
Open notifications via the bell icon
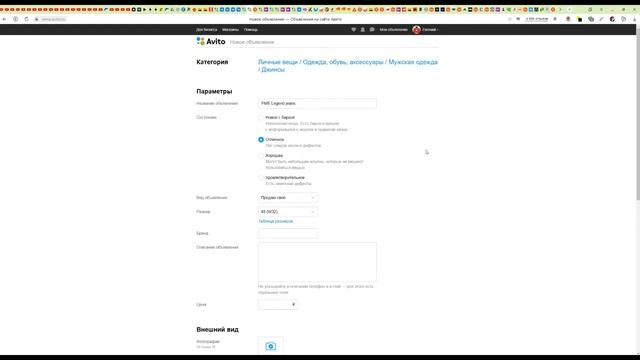click(x=362, y=29)
